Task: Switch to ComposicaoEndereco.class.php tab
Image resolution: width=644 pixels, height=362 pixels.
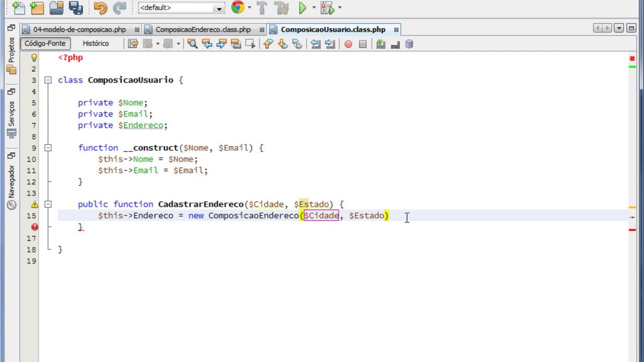Action: 203,30
